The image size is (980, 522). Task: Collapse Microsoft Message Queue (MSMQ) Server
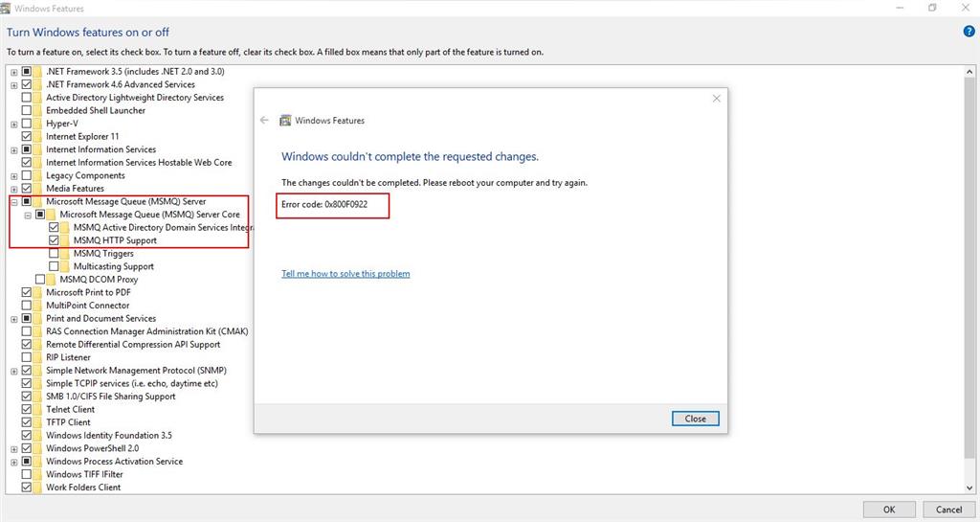13,202
